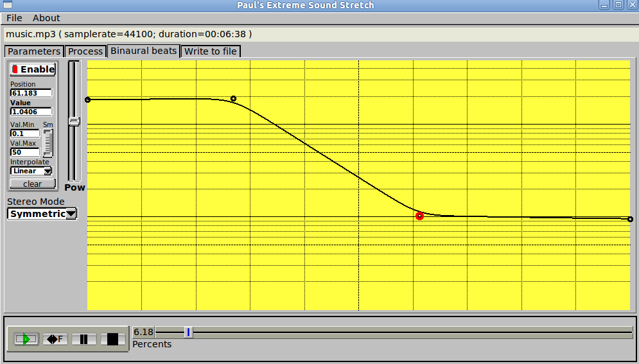Click the curve point at the graph's left edge

[88, 100]
